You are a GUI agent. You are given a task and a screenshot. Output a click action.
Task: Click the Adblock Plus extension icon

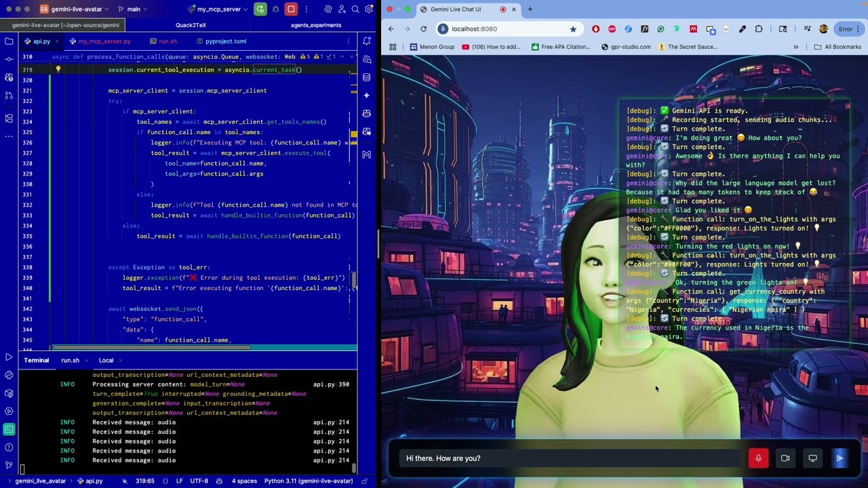[x=612, y=28]
